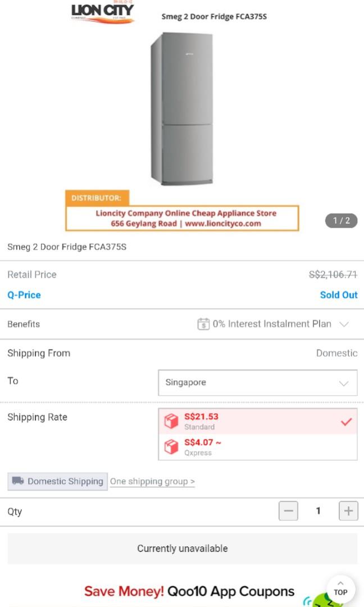Click the Smeg fridge product photo

(x=182, y=110)
